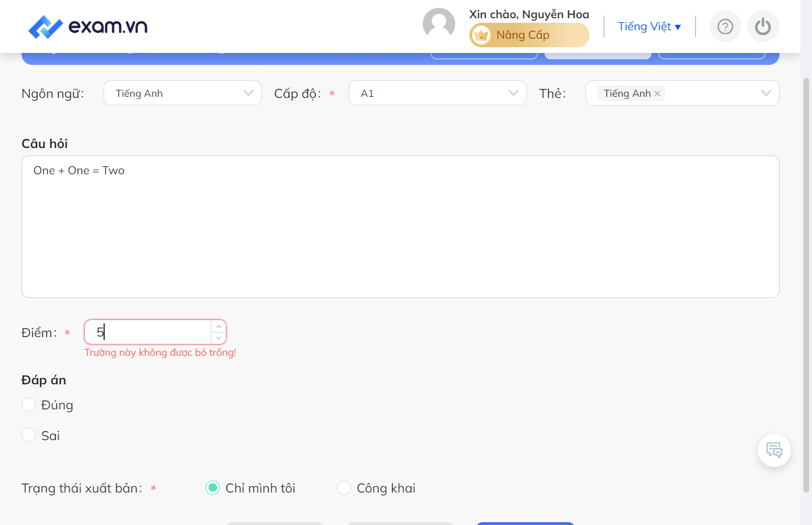Viewport: 812px width, 525px height.
Task: Select Công khai publish status
Action: pos(344,488)
